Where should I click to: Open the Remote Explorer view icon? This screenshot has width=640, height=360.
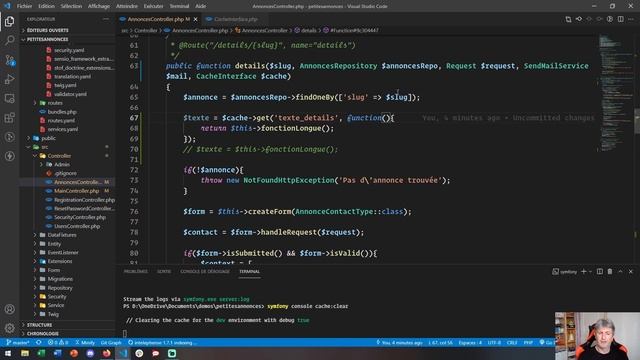coord(9,98)
